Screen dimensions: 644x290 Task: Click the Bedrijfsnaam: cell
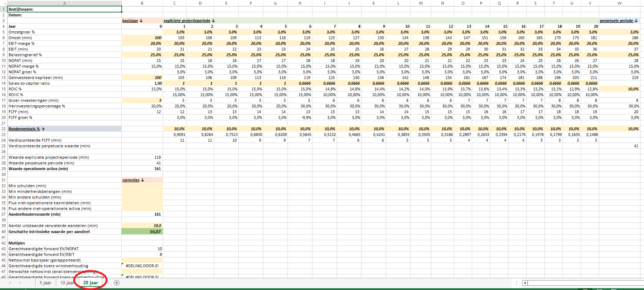pos(64,9)
